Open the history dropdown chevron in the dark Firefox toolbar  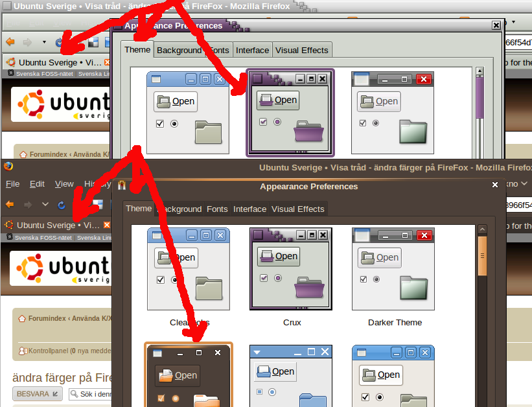pos(45,204)
